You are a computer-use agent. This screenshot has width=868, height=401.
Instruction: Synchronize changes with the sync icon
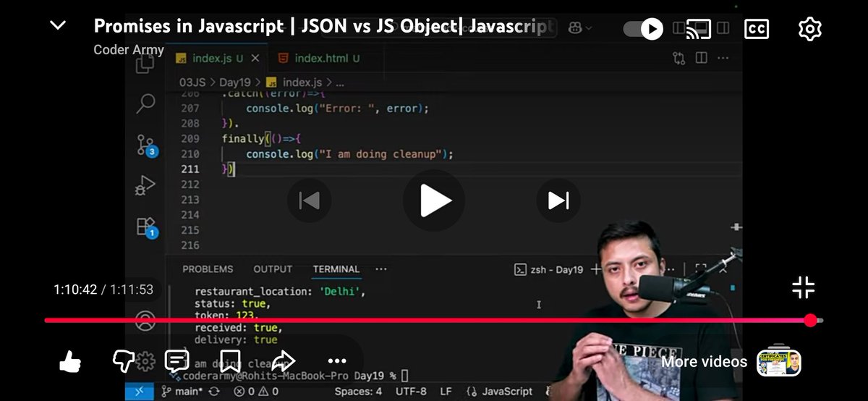pos(213,391)
